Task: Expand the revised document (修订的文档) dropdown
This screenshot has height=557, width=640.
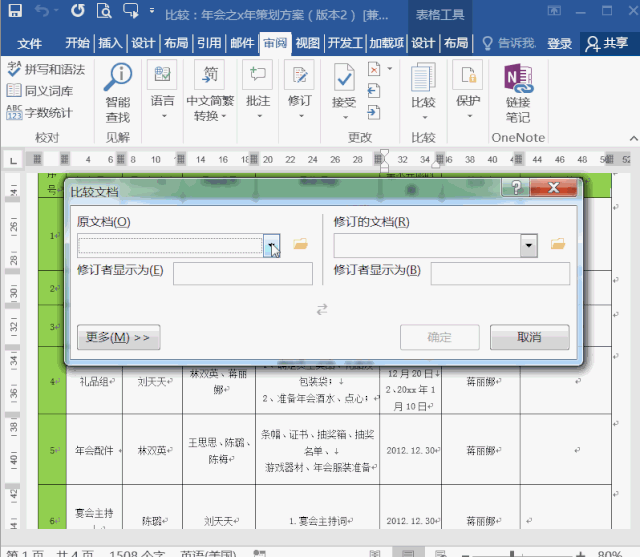Action: pyautogui.click(x=529, y=245)
